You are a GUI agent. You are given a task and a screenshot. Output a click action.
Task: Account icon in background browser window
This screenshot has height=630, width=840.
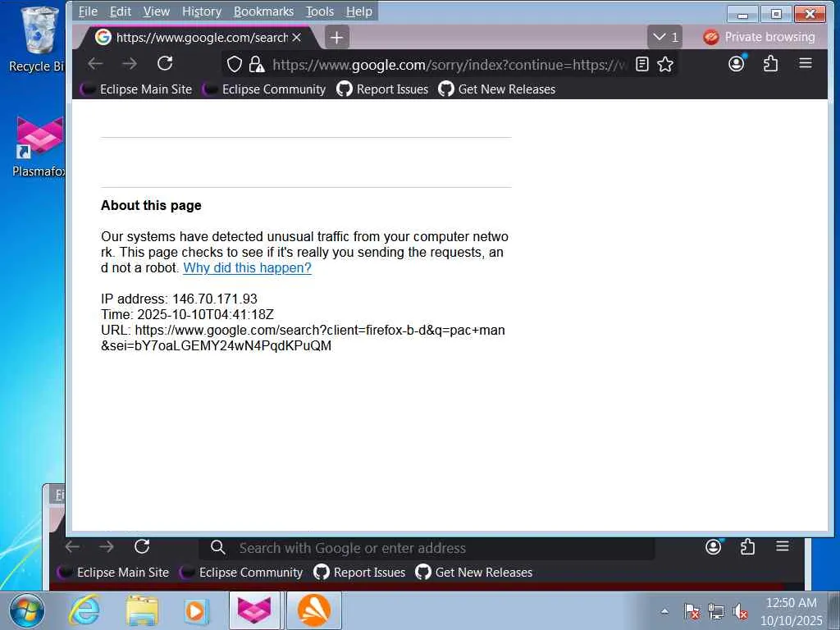(x=714, y=547)
